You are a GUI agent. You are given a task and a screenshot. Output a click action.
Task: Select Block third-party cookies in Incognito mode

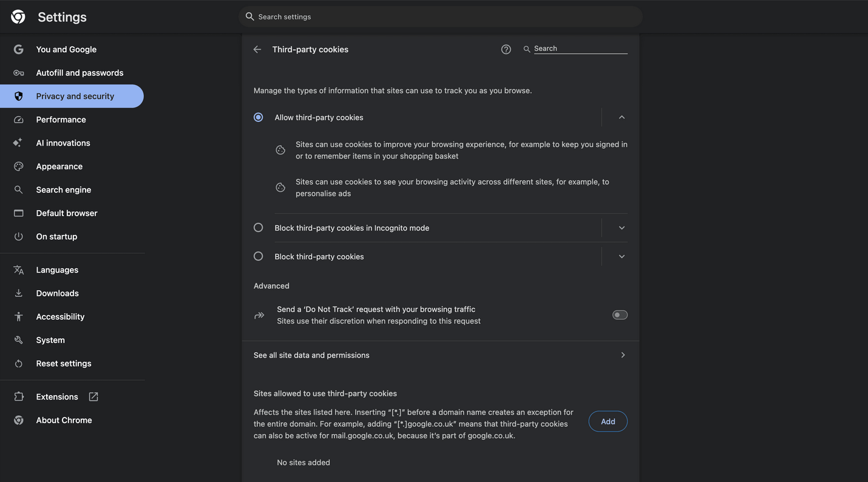coord(259,228)
